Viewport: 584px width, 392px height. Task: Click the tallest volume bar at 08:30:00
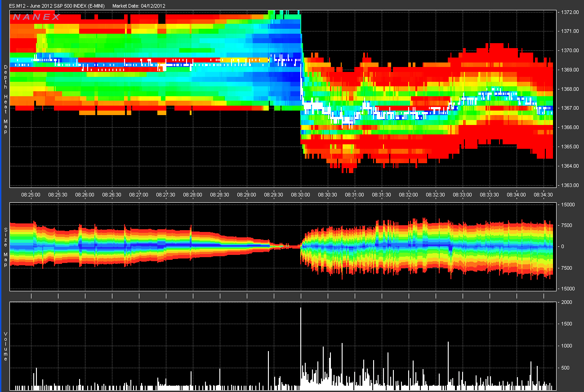[300, 348]
